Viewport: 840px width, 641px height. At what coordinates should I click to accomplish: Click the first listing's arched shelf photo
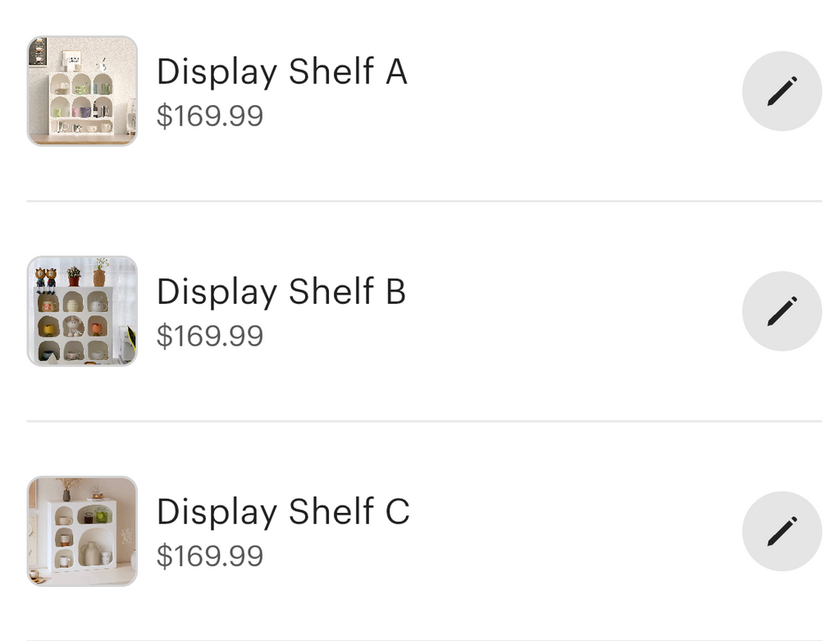click(x=82, y=91)
